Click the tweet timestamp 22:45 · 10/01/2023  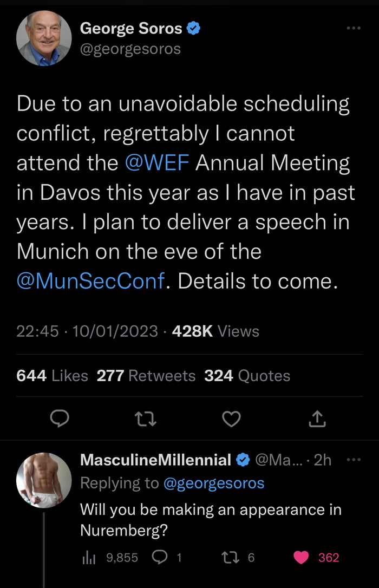point(87,331)
